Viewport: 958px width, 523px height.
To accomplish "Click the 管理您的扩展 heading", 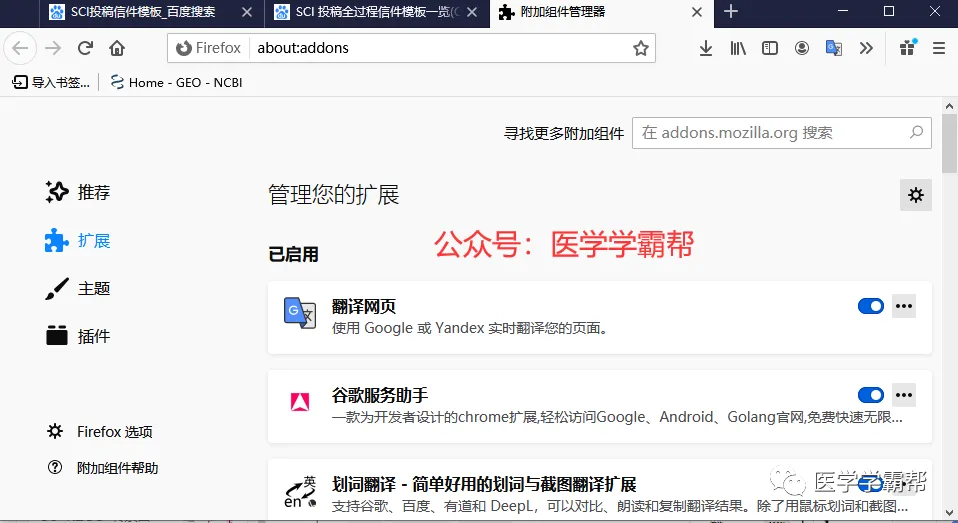I will coord(334,195).
